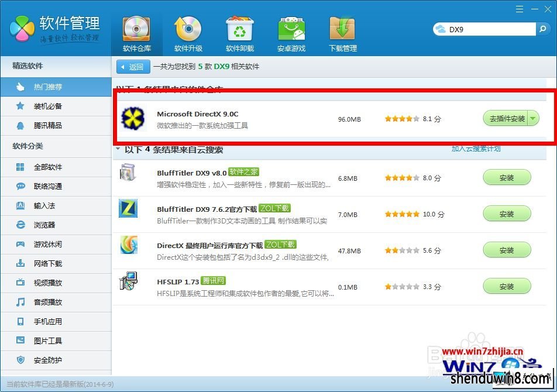Screen dimensions: 557x392
Task: Expand the dropdown arrow beside 去插件安装
Action: (534, 119)
